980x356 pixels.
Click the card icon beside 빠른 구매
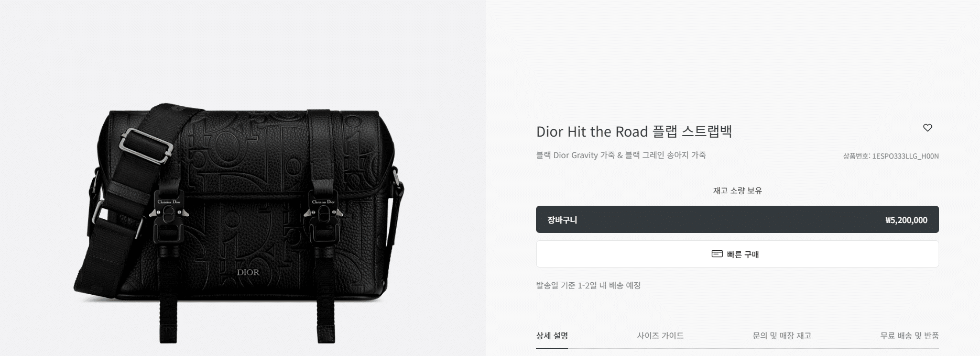[x=717, y=254]
